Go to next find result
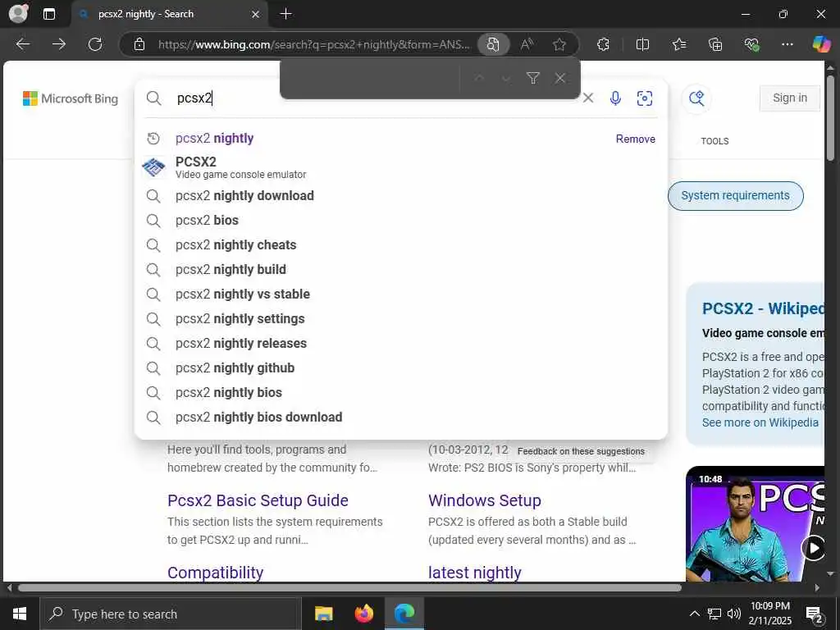Viewport: 840px width, 630px height. 505,79
